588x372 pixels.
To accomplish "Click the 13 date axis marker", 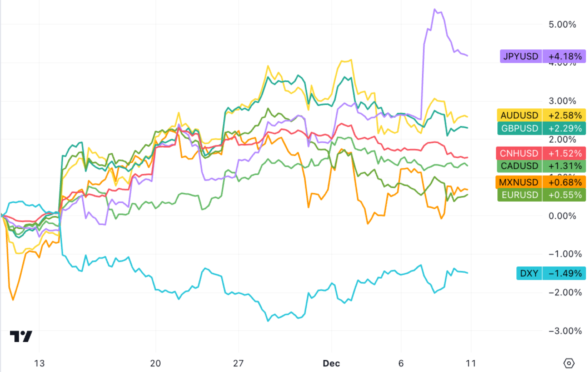I will click(39, 363).
